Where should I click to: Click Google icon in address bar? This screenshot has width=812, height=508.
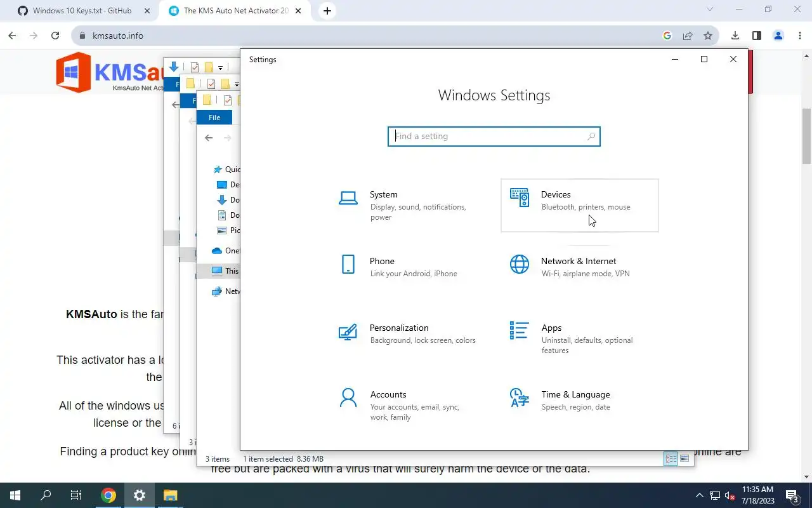coord(667,36)
